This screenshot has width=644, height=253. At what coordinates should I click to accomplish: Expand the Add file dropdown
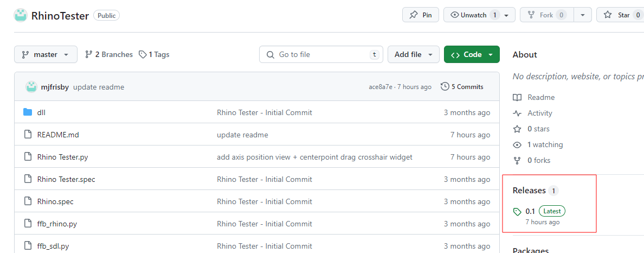[x=413, y=54]
